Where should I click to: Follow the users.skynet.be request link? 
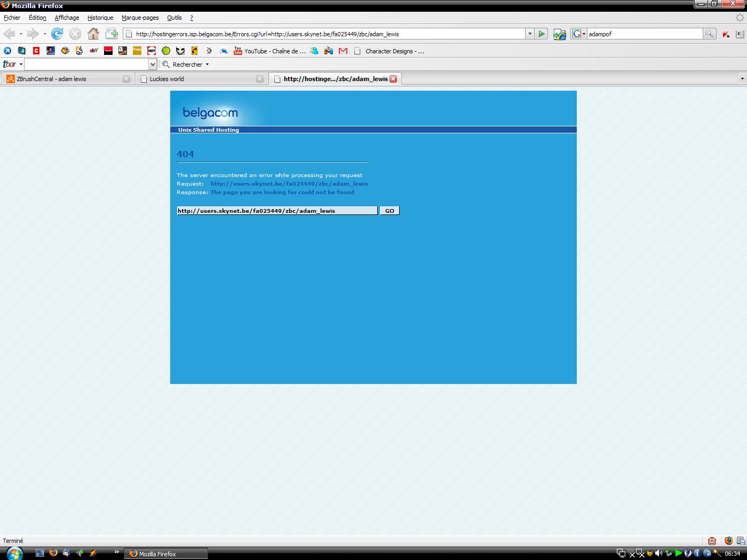(x=289, y=183)
